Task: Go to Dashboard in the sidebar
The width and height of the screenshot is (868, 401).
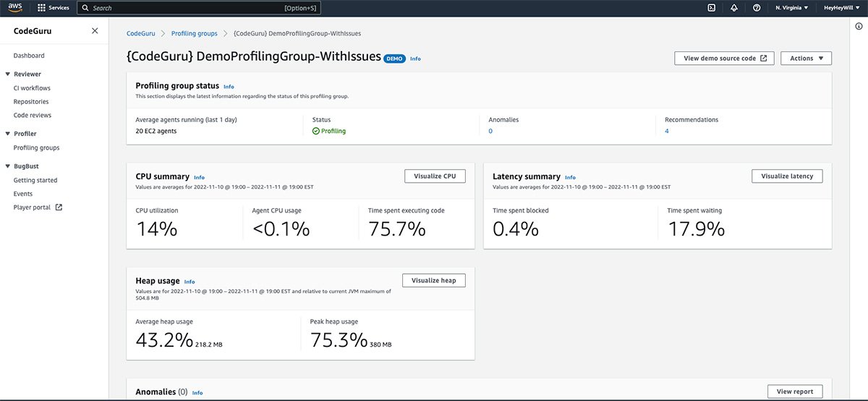Action: pyautogui.click(x=29, y=56)
